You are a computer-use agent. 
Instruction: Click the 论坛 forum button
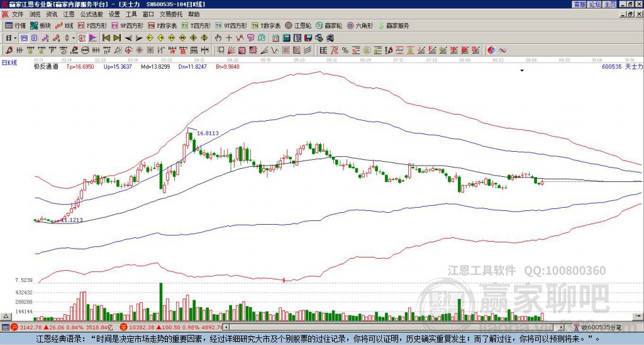[x=594, y=4]
